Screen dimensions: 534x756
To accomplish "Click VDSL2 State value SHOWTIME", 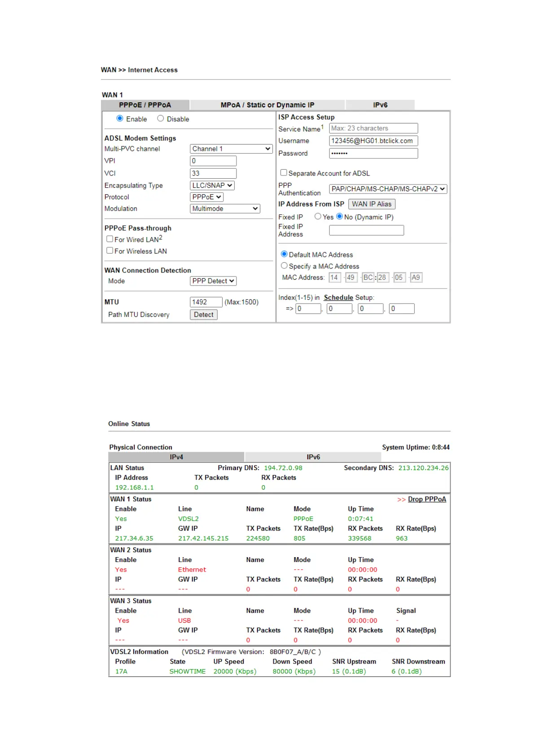I will (188, 672).
